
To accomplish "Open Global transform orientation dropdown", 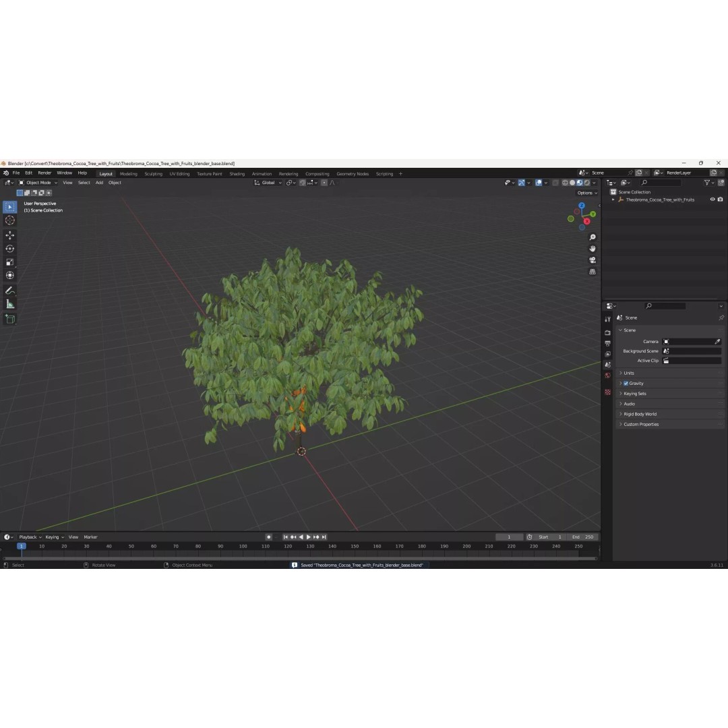I will click(x=268, y=183).
